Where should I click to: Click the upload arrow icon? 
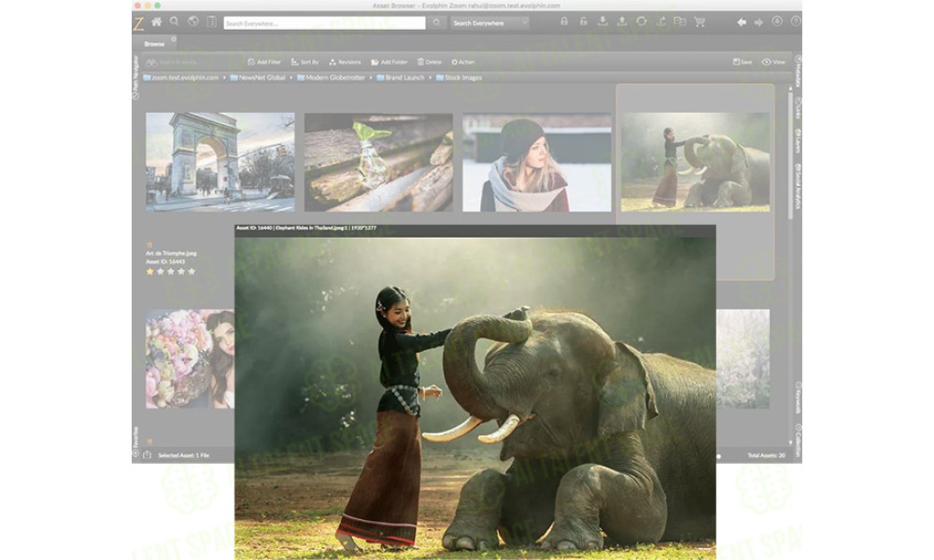pos(622,21)
